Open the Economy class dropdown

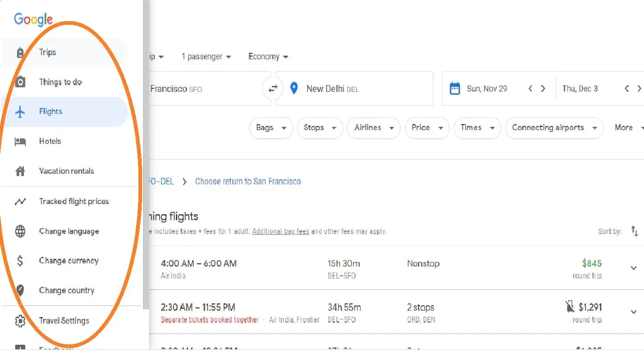(268, 57)
